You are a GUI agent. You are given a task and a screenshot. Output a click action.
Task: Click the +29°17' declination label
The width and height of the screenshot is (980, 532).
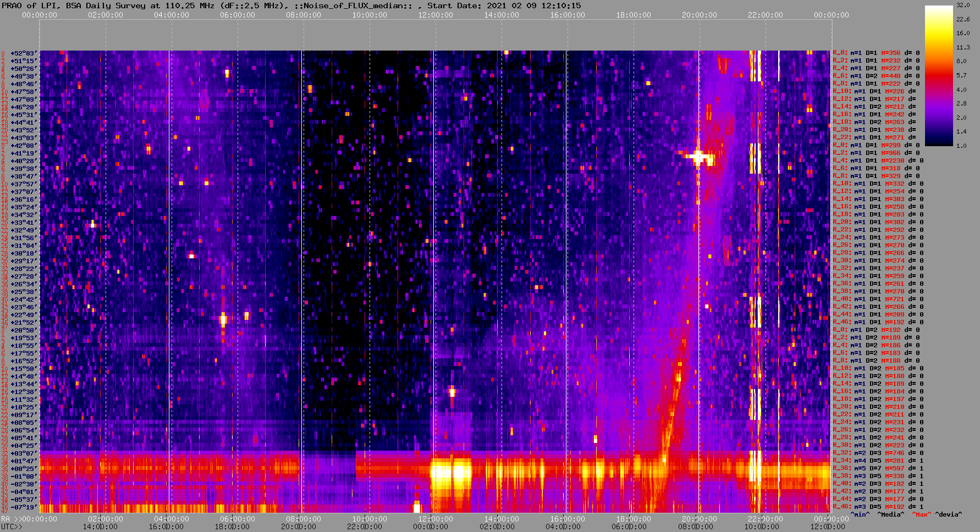coord(24,261)
